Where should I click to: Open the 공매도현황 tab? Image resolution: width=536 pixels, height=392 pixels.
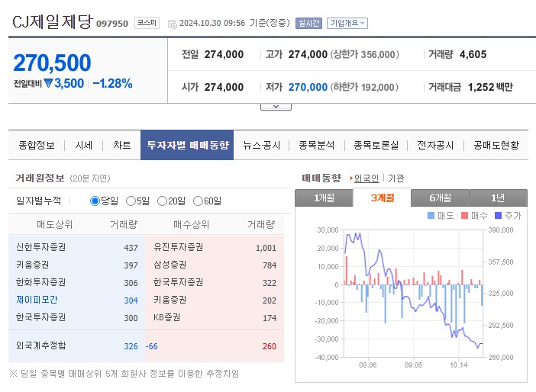point(496,145)
